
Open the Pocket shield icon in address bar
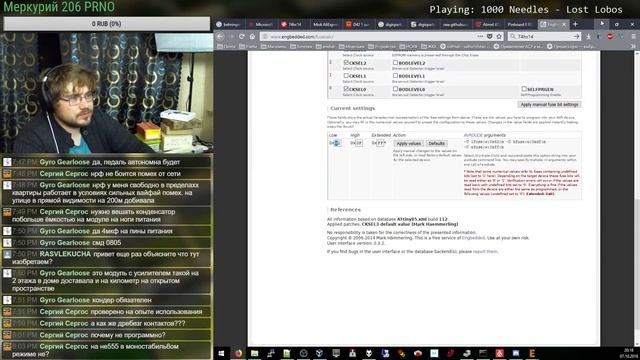coord(489,36)
